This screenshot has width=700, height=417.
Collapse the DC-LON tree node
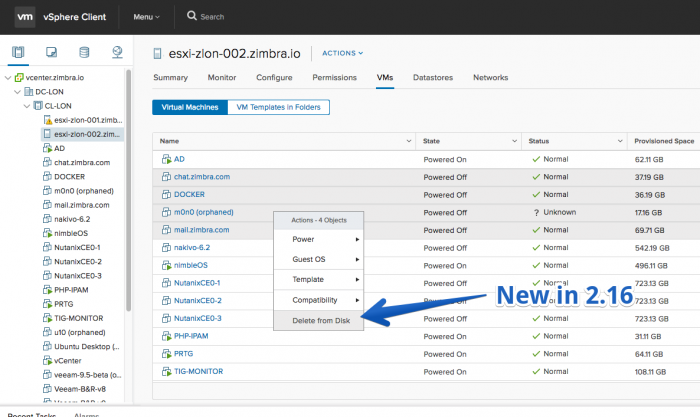point(17,92)
